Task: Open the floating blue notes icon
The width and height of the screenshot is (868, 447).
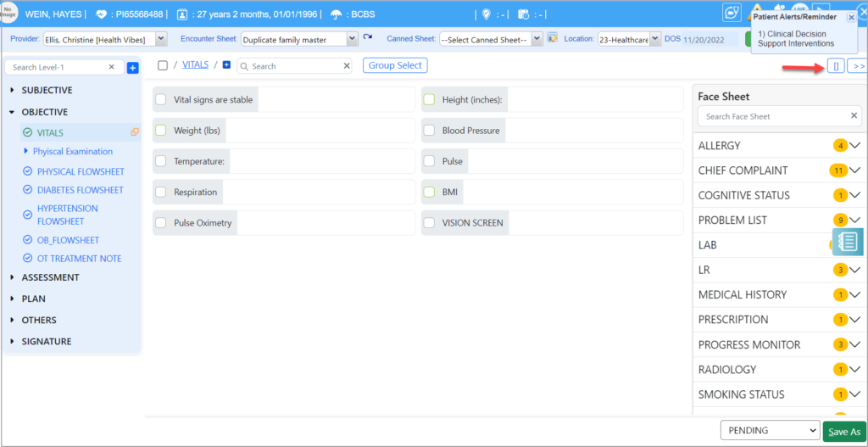Action: [848, 243]
